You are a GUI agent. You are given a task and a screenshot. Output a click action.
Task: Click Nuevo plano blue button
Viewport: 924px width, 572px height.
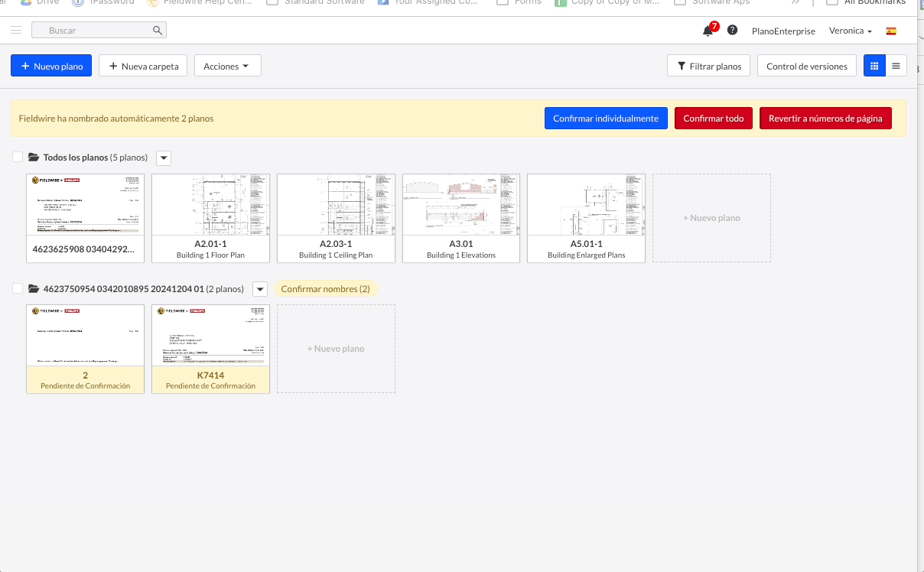coord(51,67)
